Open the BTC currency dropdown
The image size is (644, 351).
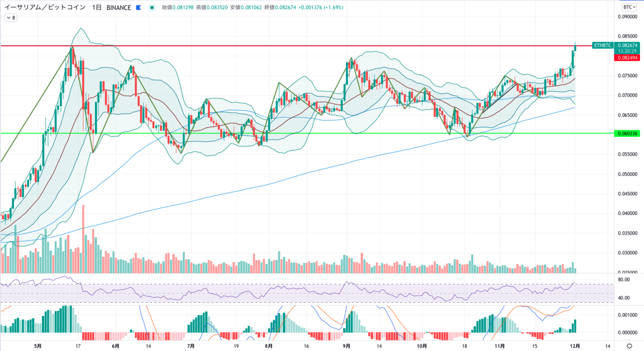[629, 7]
